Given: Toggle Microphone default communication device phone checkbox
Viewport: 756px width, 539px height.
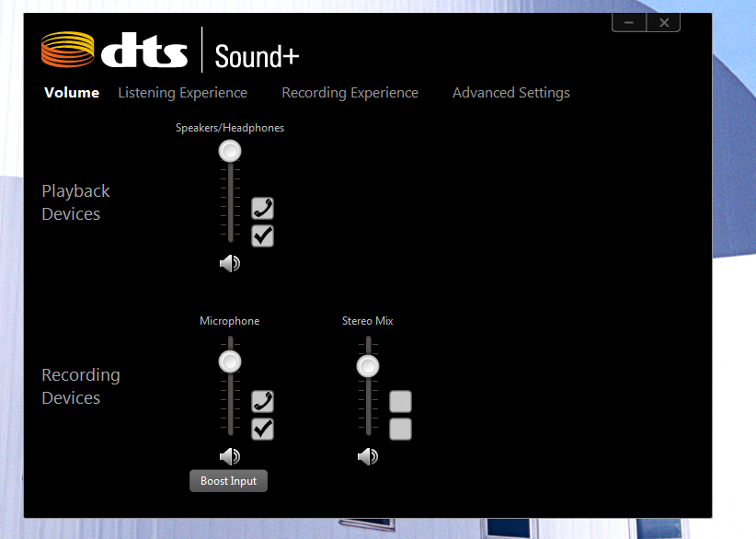Looking at the screenshot, I should coord(262,401).
